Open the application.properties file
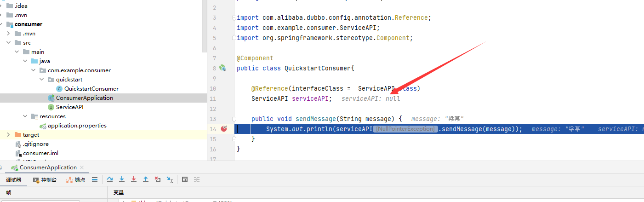The image size is (644, 202). click(77, 126)
